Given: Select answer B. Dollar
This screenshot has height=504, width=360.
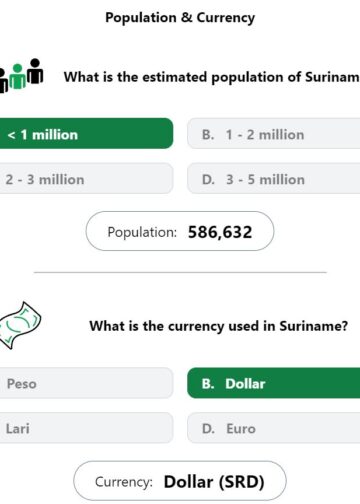Looking at the screenshot, I should 274,383.
